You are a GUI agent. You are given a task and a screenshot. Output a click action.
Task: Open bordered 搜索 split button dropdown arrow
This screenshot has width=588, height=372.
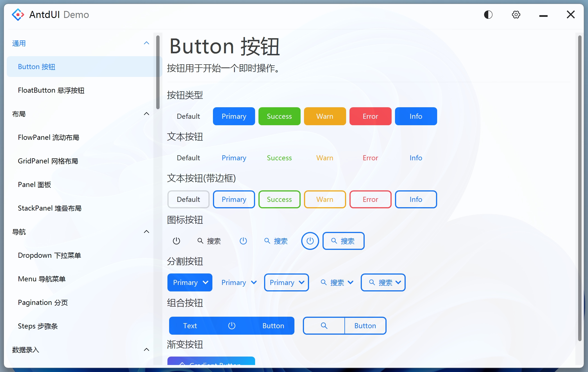point(398,282)
